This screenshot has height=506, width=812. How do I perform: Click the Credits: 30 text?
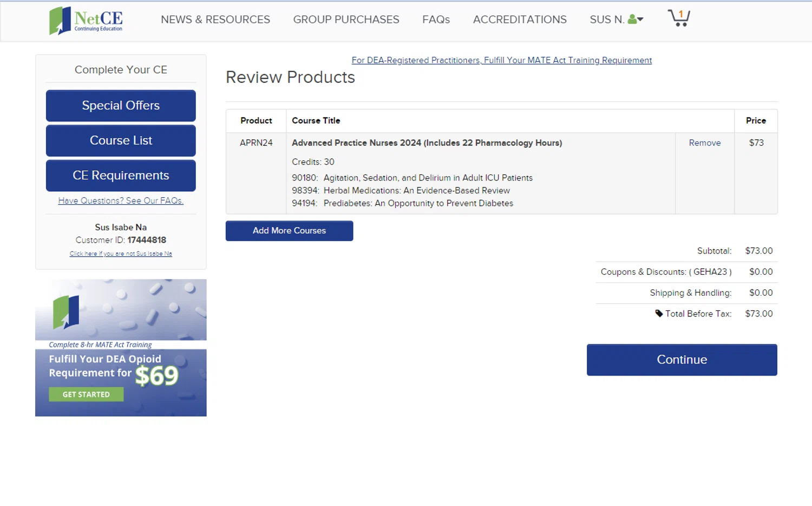313,162
